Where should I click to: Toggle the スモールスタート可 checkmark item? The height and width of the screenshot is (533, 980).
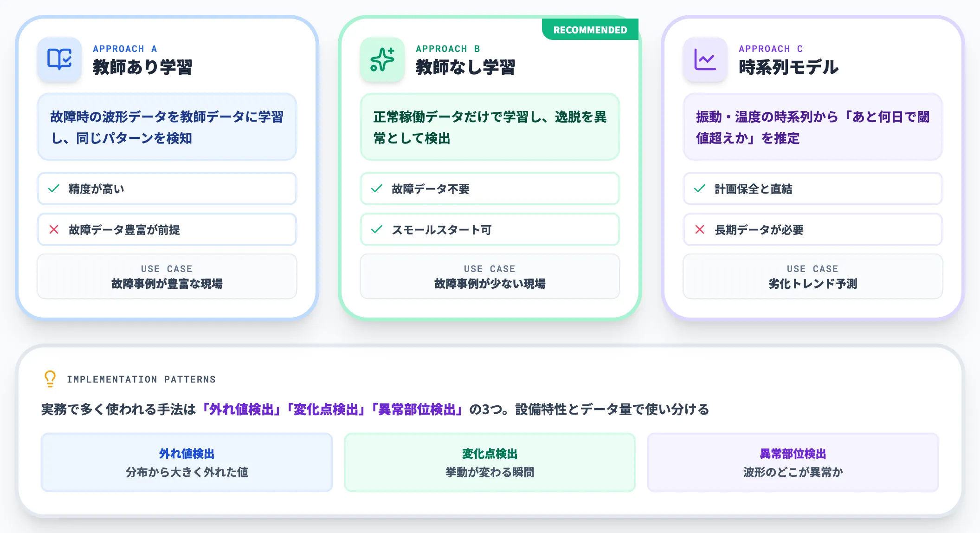pos(489,229)
